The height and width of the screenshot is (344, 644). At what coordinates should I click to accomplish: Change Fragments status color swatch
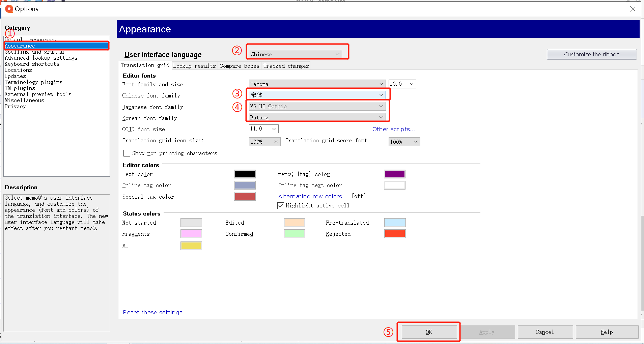191,234
